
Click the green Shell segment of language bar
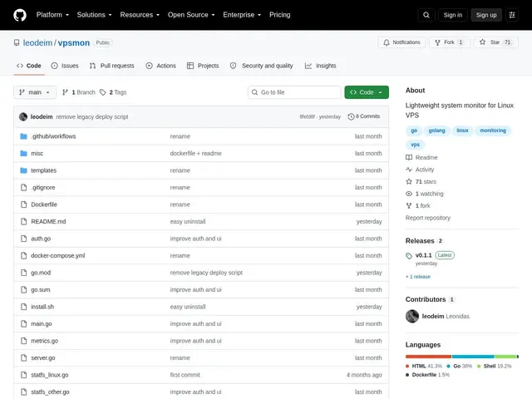click(x=505, y=357)
